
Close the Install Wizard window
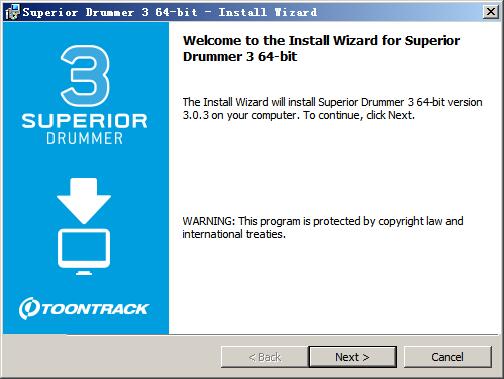(x=490, y=12)
